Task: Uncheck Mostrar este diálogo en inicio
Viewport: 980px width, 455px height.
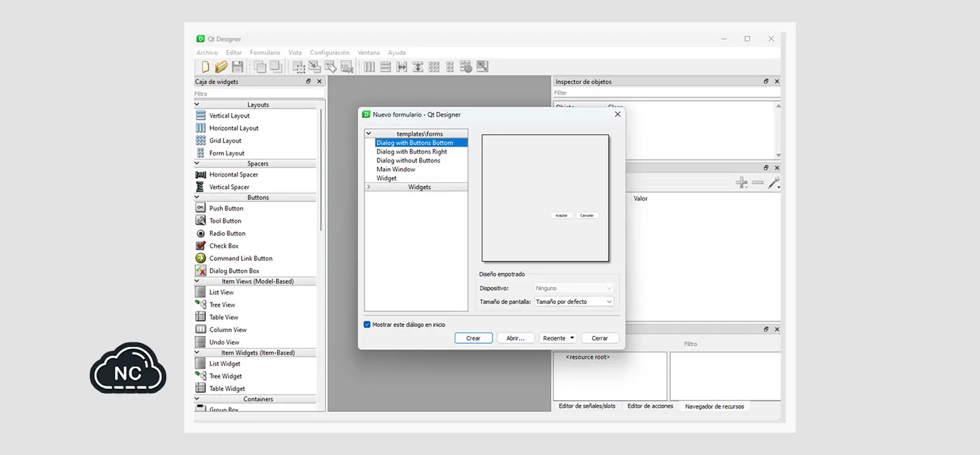Action: pyautogui.click(x=367, y=324)
